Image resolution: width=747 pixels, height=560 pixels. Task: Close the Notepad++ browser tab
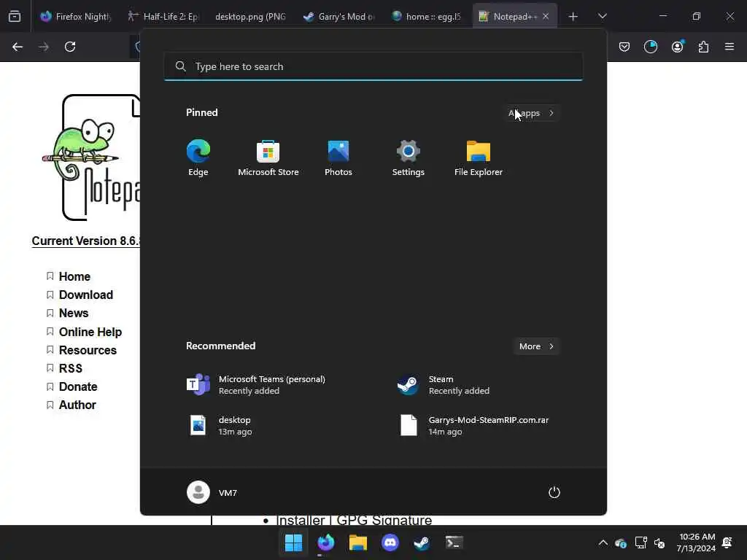(x=546, y=16)
